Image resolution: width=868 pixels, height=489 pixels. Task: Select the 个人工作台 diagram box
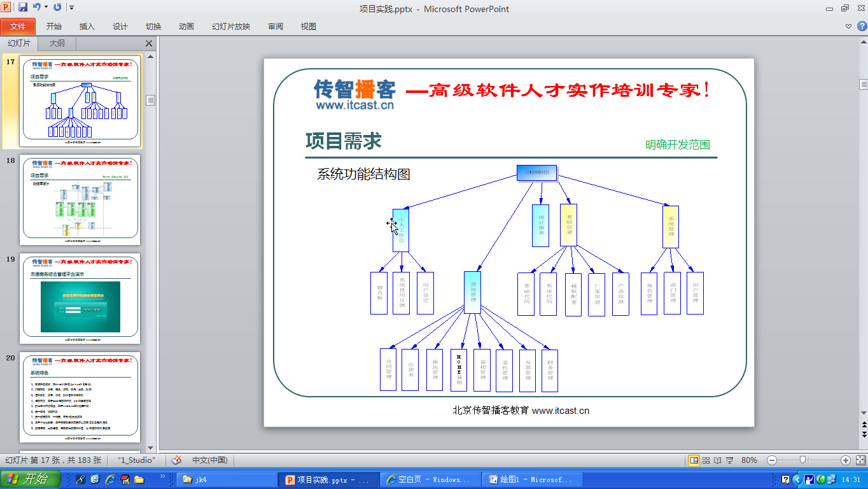click(x=401, y=230)
